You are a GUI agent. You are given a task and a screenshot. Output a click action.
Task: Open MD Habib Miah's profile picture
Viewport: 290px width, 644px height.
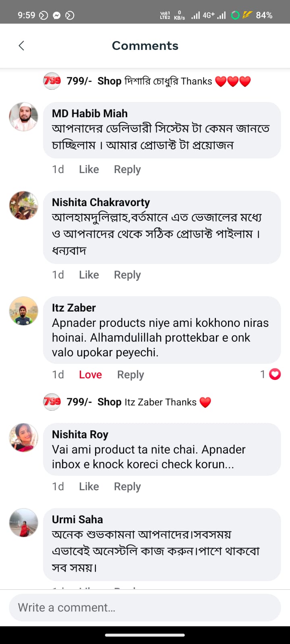24,117
